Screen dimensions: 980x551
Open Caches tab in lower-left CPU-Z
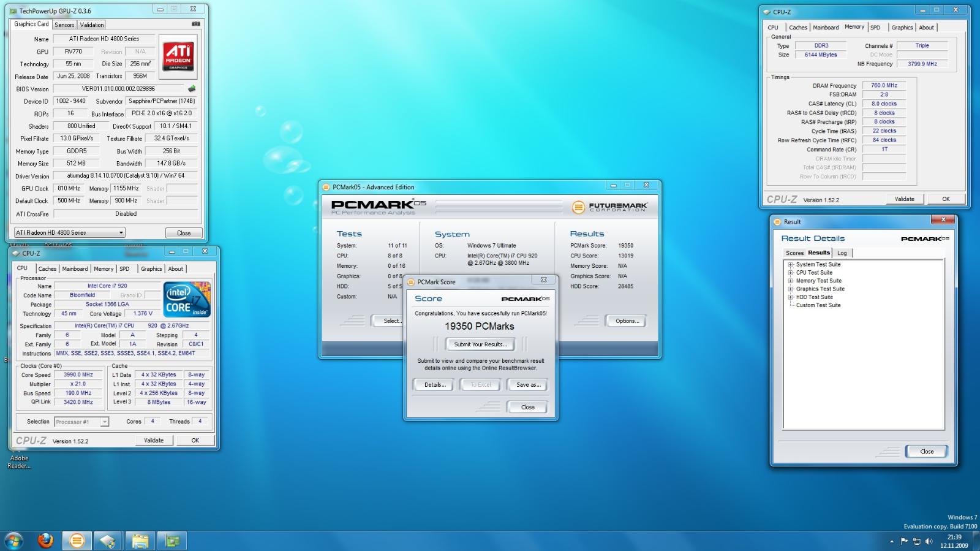[x=47, y=269]
